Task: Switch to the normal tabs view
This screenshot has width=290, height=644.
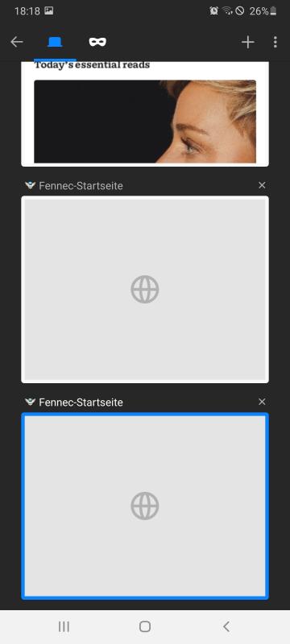Action: coord(55,42)
